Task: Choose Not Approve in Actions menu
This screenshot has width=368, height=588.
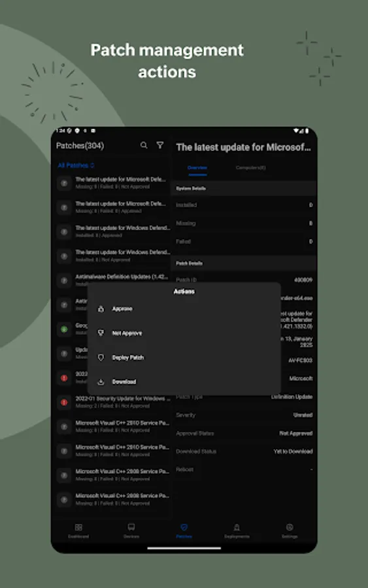Action: pyautogui.click(x=184, y=333)
